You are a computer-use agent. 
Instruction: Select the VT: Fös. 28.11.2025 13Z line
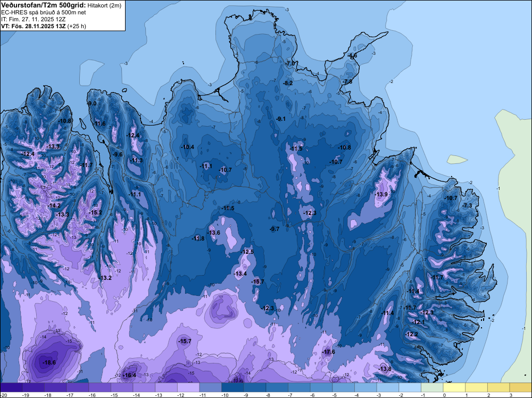(44, 26)
